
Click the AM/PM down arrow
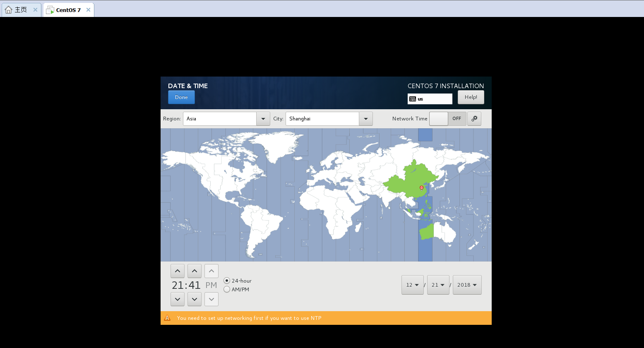211,299
